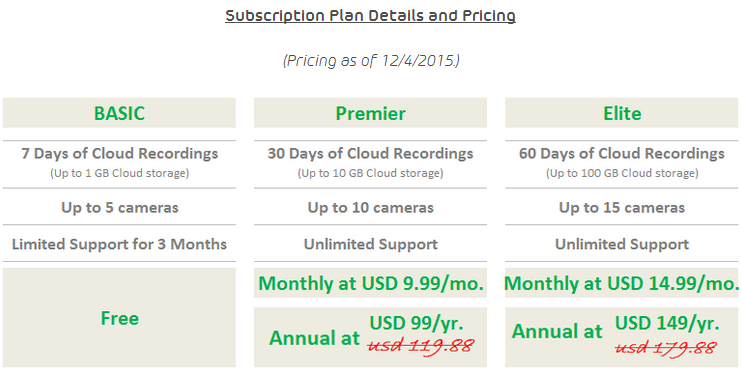Choose Monthly at USD 14.99/mo. option
Viewport: 741px width, 370px height.
coord(622,283)
